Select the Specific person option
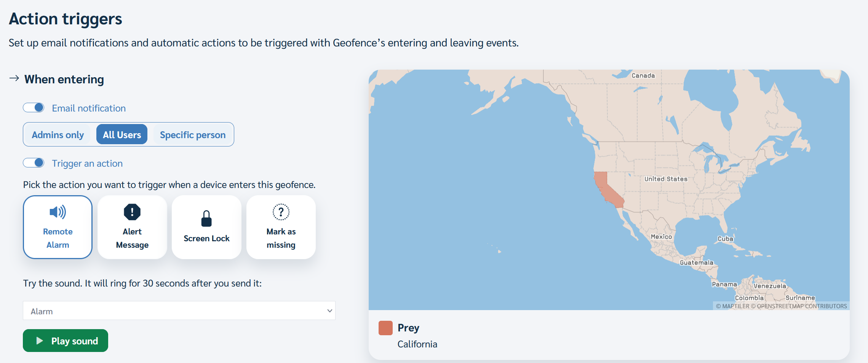This screenshot has width=868, height=363. tap(193, 135)
